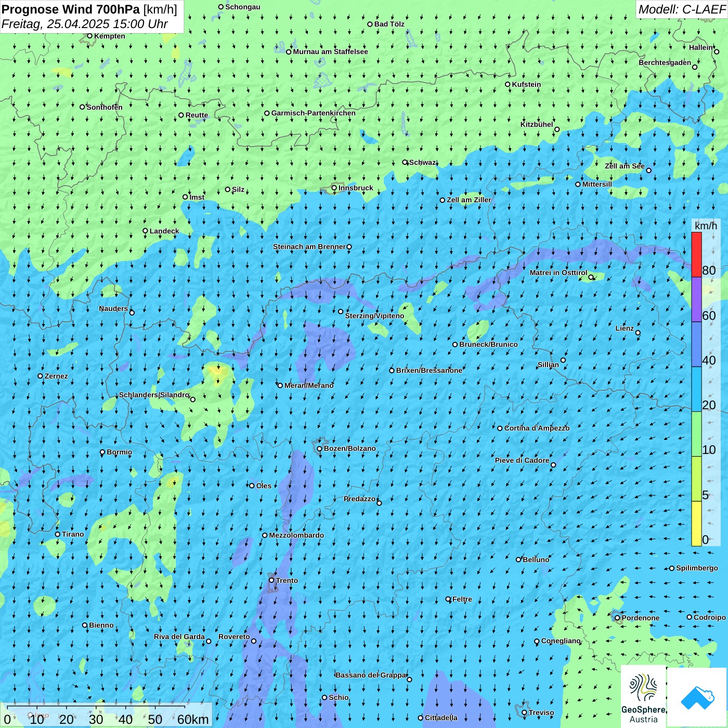Click the 'Murnau am Staffelsee' label
This screenshot has width=728, height=728.
tap(330, 51)
